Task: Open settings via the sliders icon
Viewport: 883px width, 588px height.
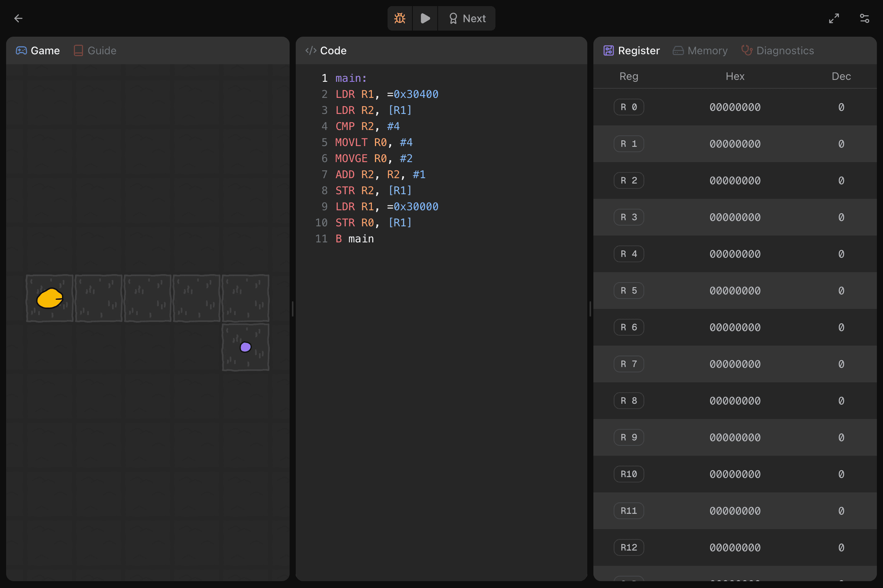Action: click(864, 18)
